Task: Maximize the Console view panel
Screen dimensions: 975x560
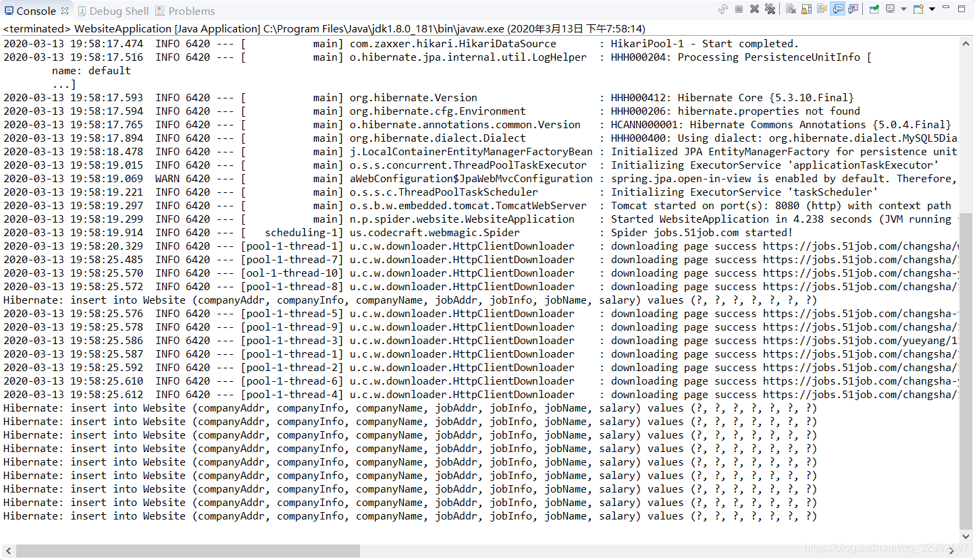Action: coord(961,9)
